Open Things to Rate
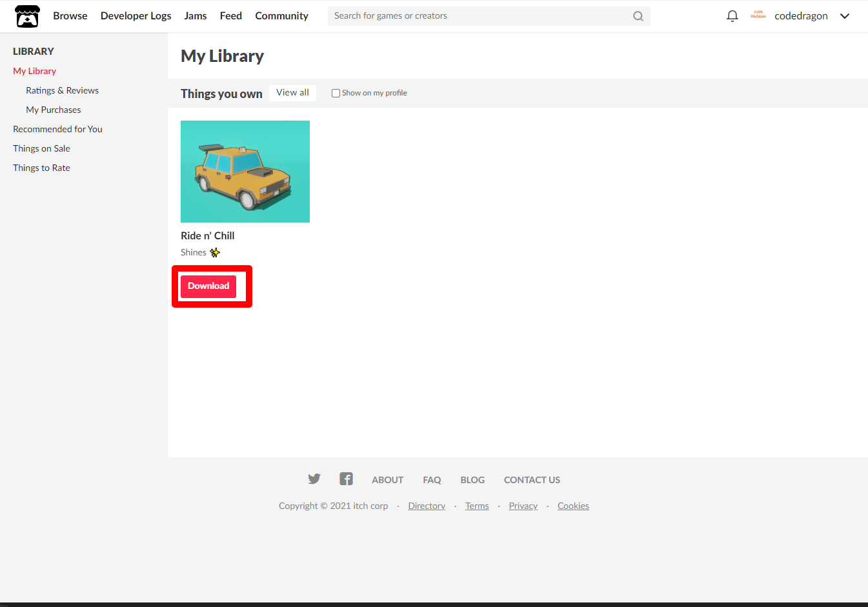 [x=42, y=168]
